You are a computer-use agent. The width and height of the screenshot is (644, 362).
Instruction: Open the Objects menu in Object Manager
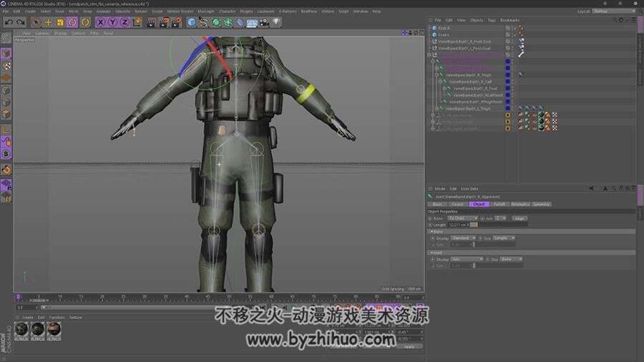click(x=477, y=20)
